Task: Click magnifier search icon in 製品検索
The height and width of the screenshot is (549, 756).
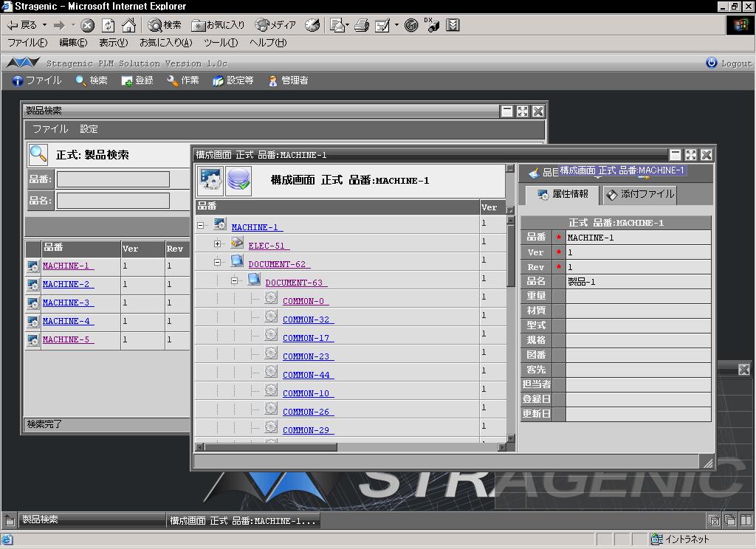Action: pyautogui.click(x=38, y=155)
